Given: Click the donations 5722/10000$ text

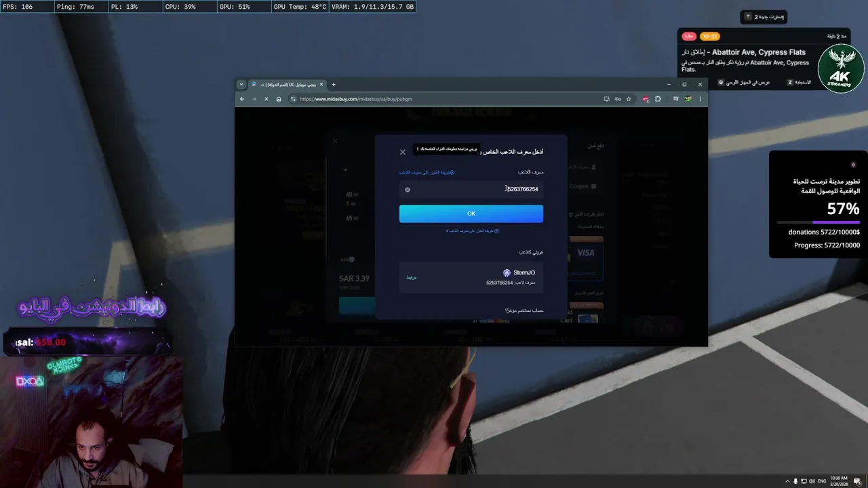Looking at the screenshot, I should point(824,232).
